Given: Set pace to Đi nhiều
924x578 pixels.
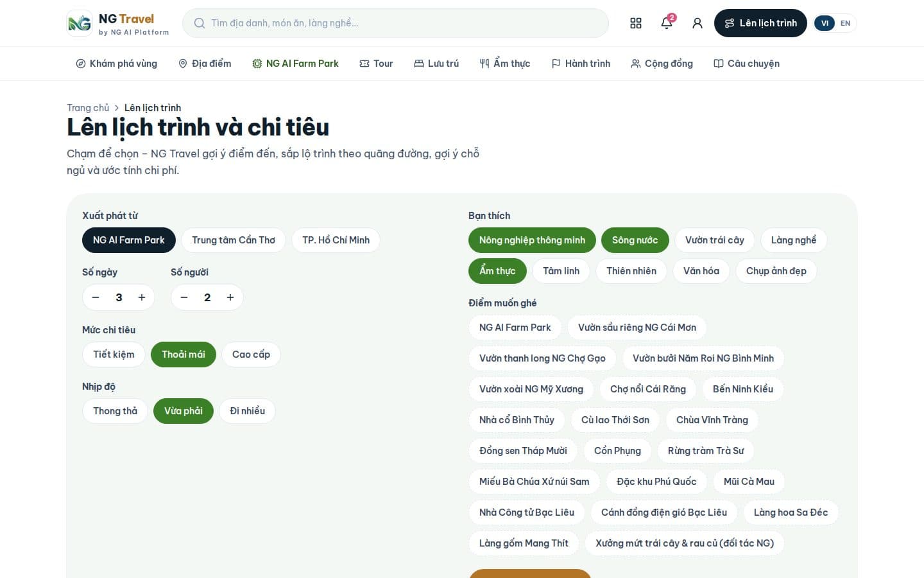Looking at the screenshot, I should 248,411.
